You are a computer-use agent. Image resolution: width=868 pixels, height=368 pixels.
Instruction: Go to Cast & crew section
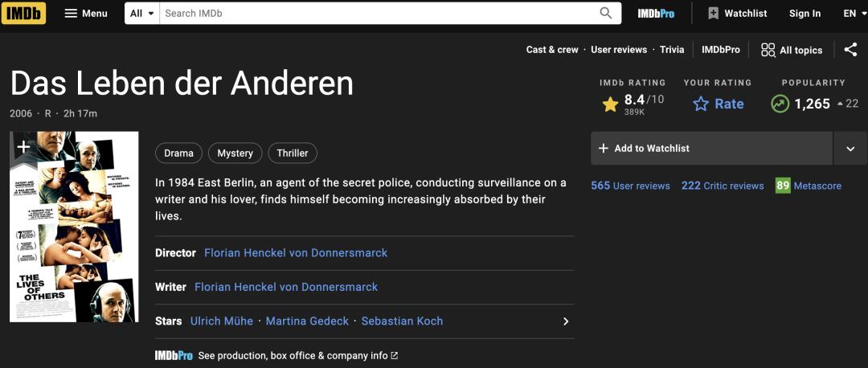pyautogui.click(x=552, y=50)
